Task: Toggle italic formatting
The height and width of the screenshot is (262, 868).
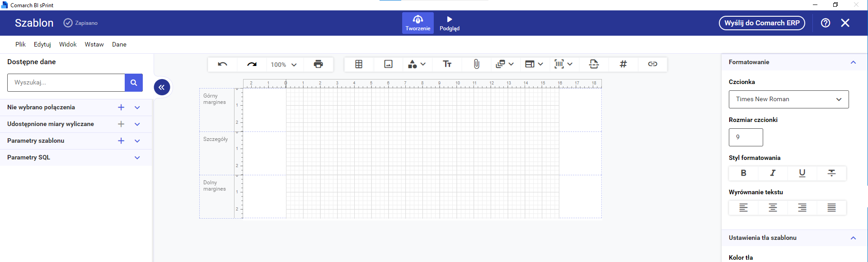Action: 773,173
